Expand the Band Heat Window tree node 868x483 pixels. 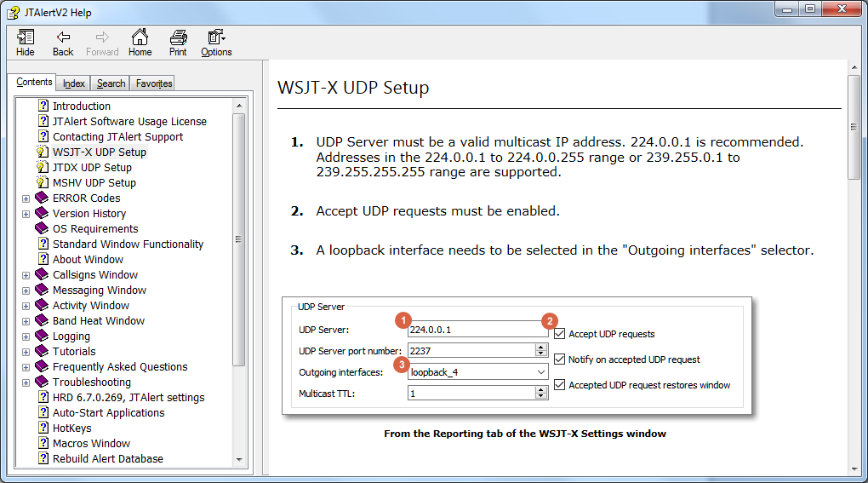point(26,321)
